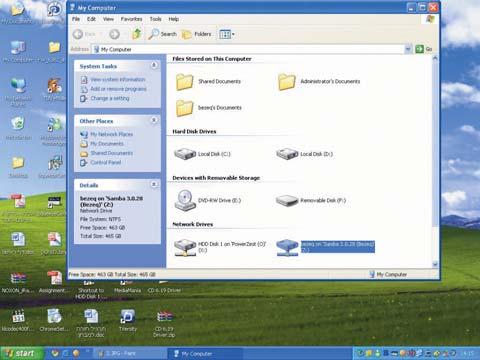The width and height of the screenshot is (480, 360).
Task: Open the Views dropdown in toolbar
Action: (x=227, y=34)
